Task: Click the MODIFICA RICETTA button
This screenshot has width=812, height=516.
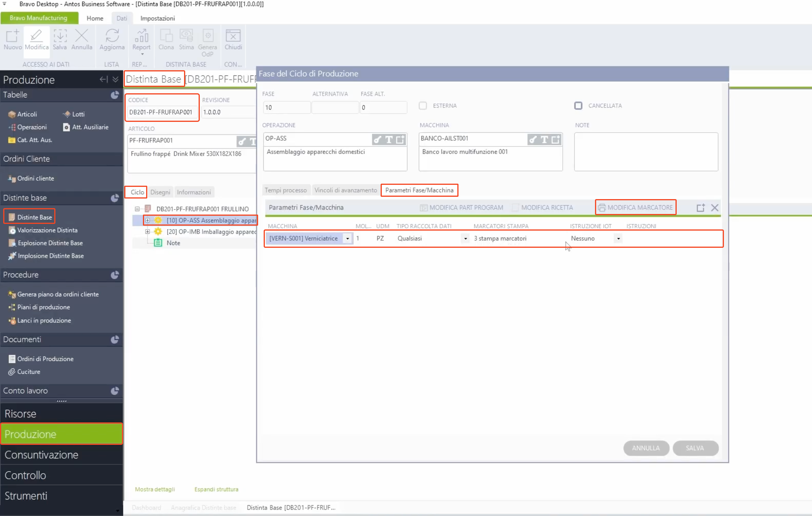Action: point(542,208)
